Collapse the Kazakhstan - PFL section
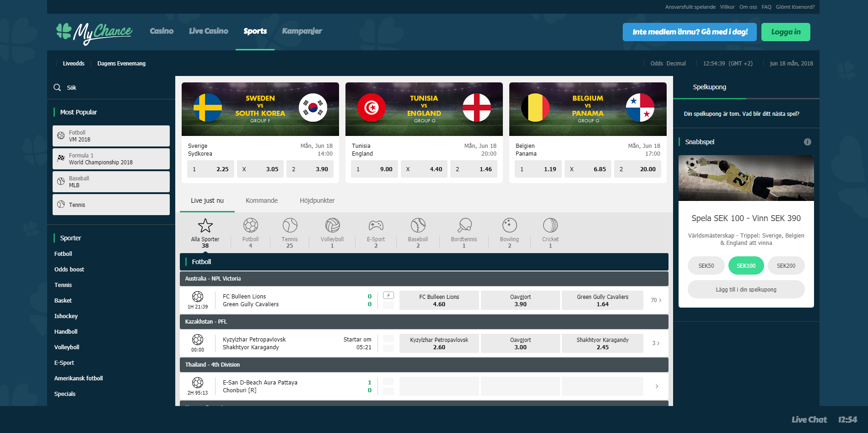Screen dimensions: 868x433 [x=424, y=322]
